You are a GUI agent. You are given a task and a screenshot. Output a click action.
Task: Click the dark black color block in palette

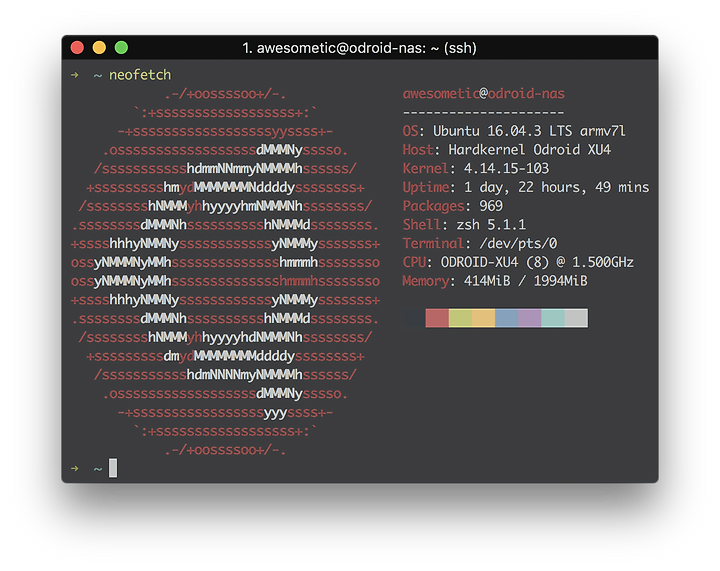tap(414, 318)
